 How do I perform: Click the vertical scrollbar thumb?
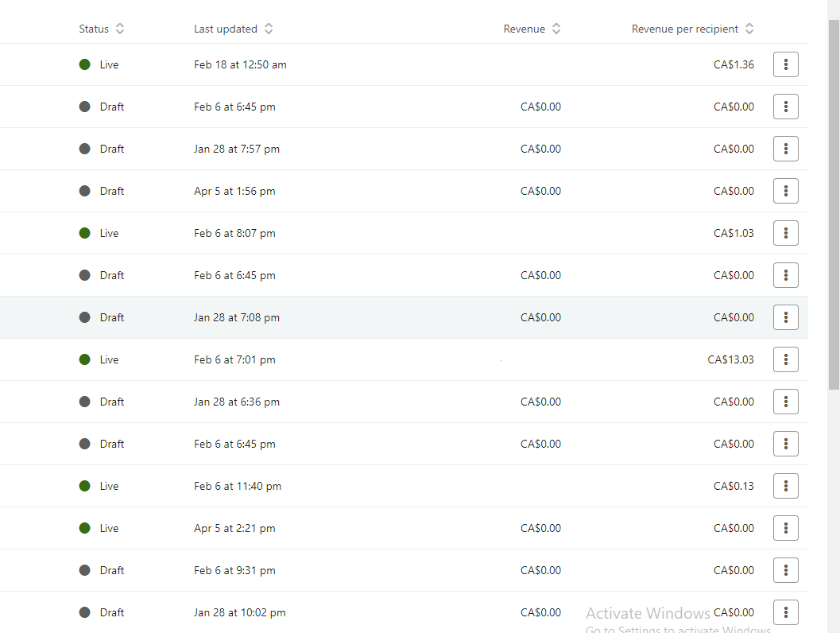click(834, 204)
